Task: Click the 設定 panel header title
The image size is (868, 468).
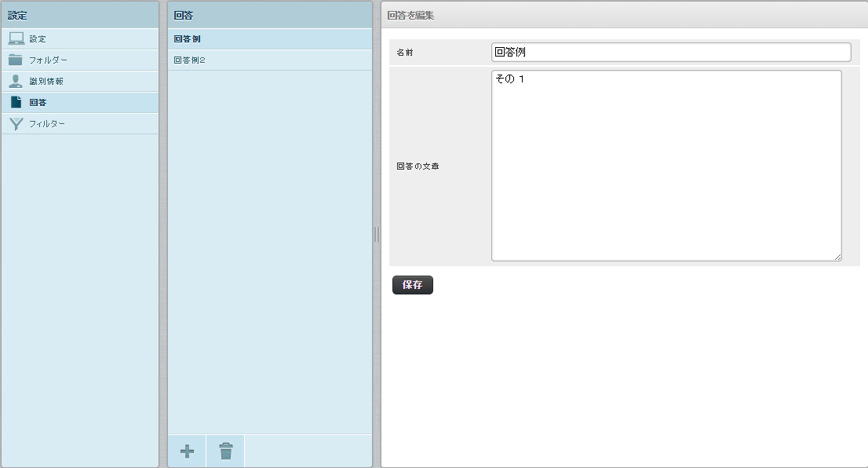Action: pos(17,16)
